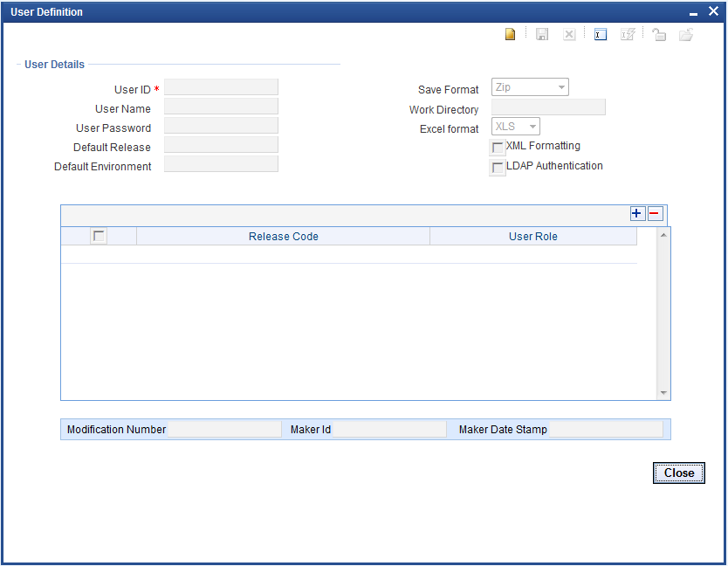The width and height of the screenshot is (728, 566).
Task: Click the Execute Query lightning icon
Action: [x=628, y=34]
